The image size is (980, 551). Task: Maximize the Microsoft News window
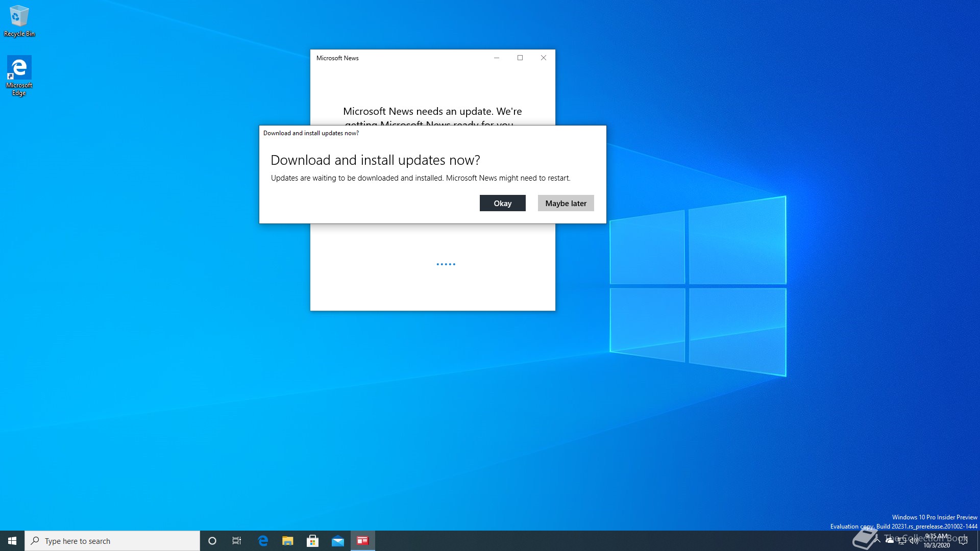(520, 58)
